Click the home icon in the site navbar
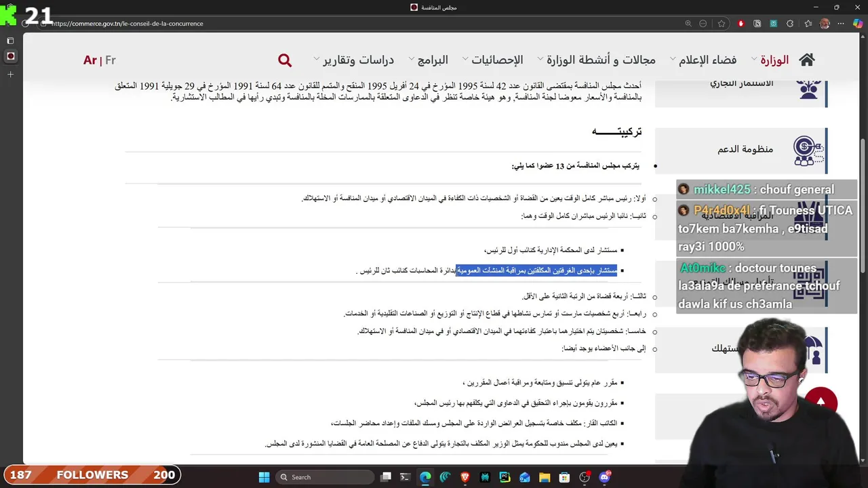868x488 pixels. [x=806, y=60]
